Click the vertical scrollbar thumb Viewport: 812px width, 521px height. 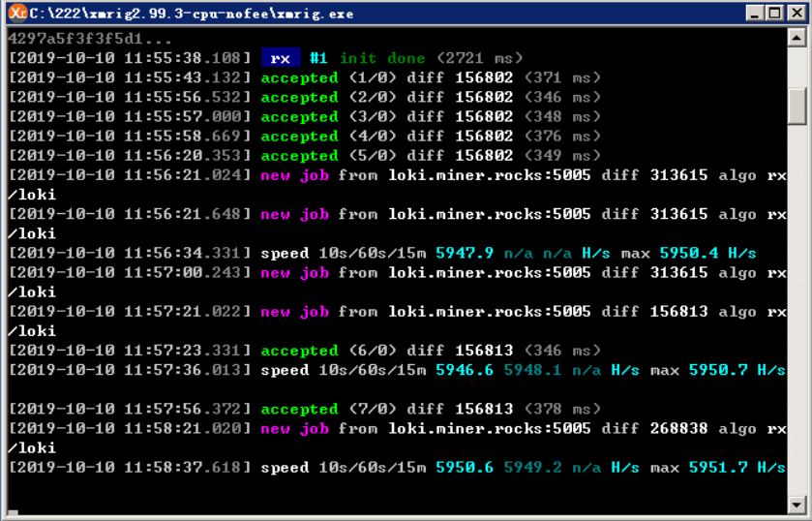click(x=796, y=107)
